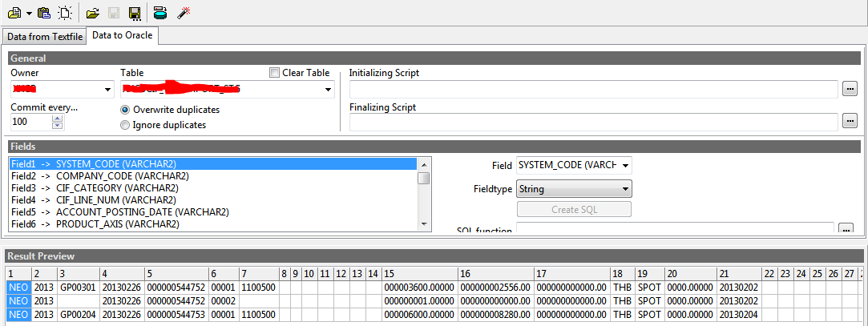
Task: Enable the Clear Table checkbox
Action: click(x=275, y=73)
